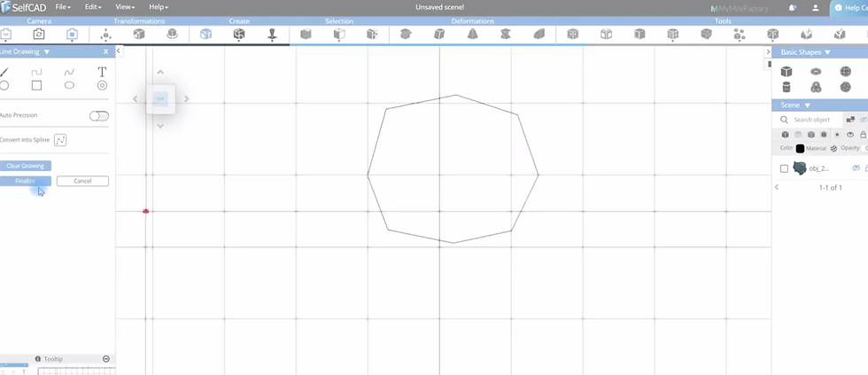
Task: Select the ellipse shape tool
Action: (x=69, y=85)
